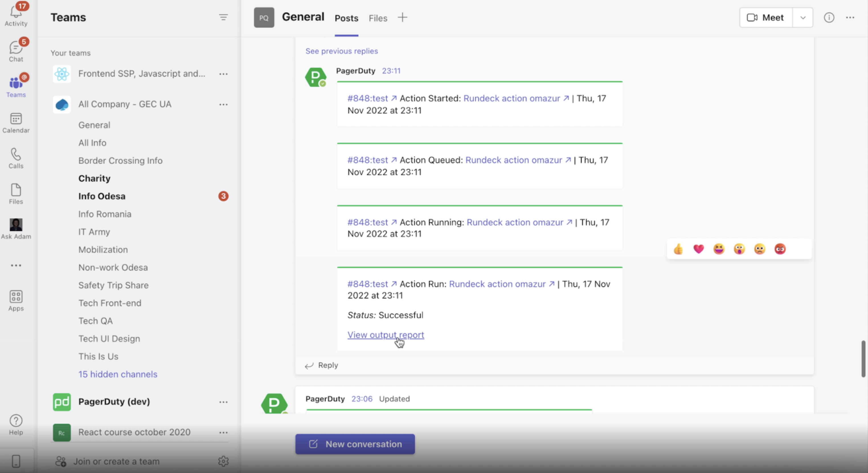
Task: Start a New conversation
Action: pyautogui.click(x=355, y=444)
